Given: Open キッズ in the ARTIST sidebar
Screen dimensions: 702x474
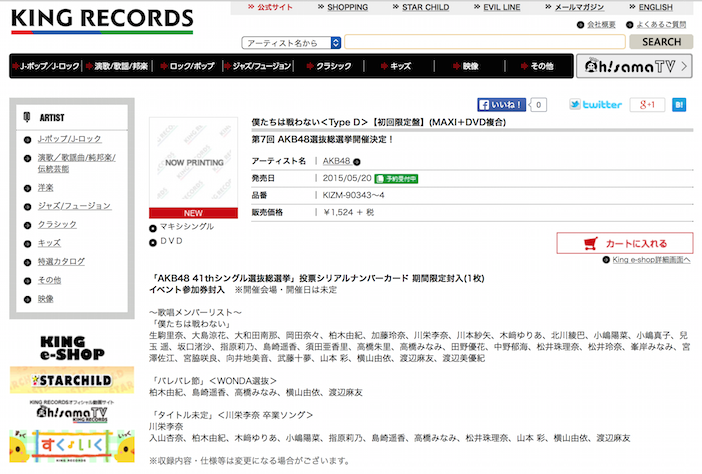Looking at the screenshot, I should pos(49,243).
